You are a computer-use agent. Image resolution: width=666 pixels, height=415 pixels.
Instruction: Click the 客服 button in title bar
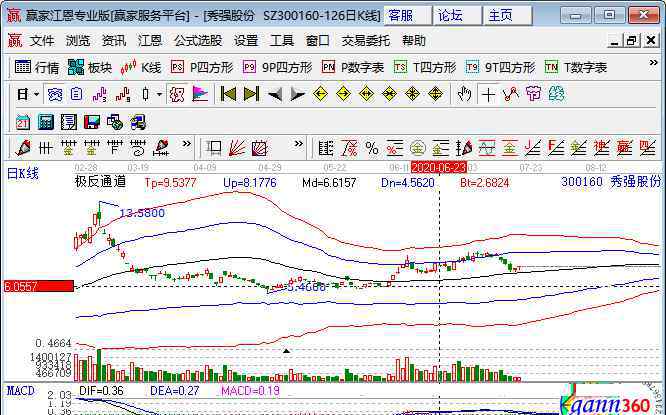[x=408, y=16]
